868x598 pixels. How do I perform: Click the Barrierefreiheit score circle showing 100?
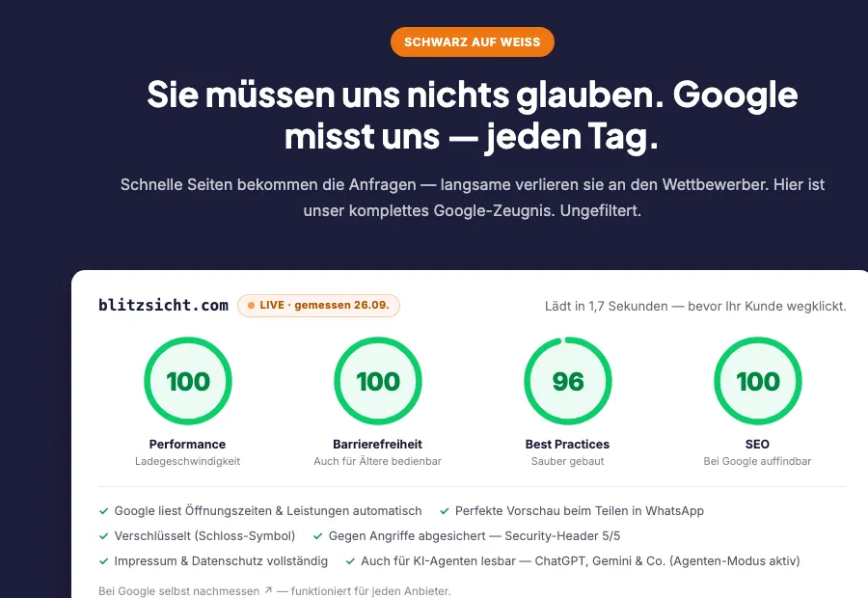coord(377,381)
